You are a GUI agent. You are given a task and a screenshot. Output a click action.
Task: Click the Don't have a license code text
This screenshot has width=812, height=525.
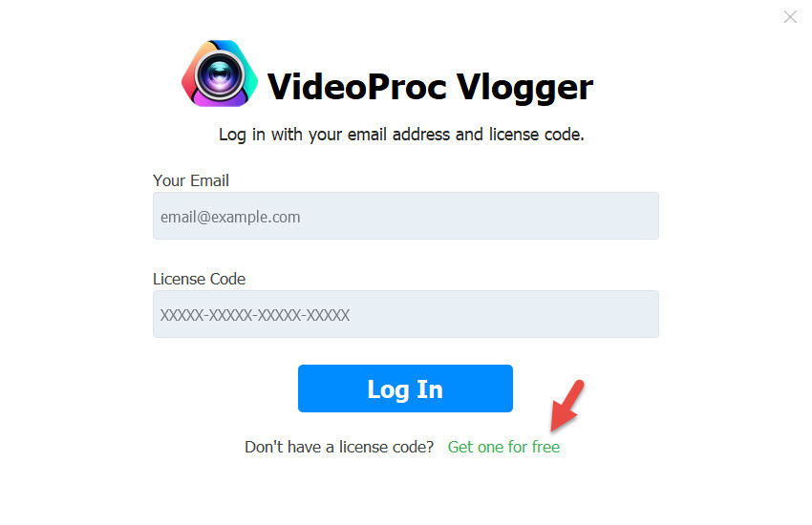pyautogui.click(x=339, y=447)
